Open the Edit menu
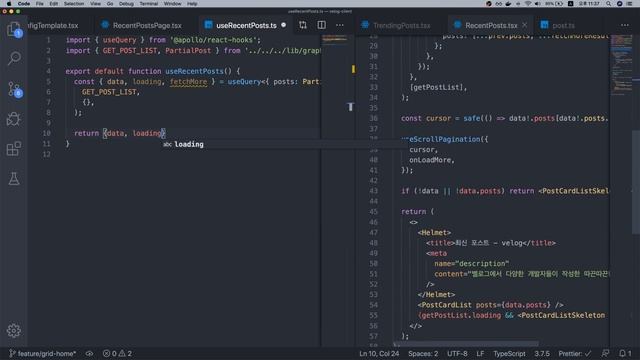Image resolution: width=640 pixels, height=360 pixels. 53,4
